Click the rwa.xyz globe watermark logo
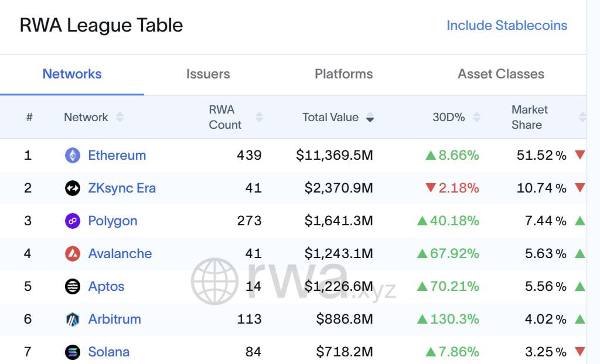The image size is (600, 364). point(214,281)
